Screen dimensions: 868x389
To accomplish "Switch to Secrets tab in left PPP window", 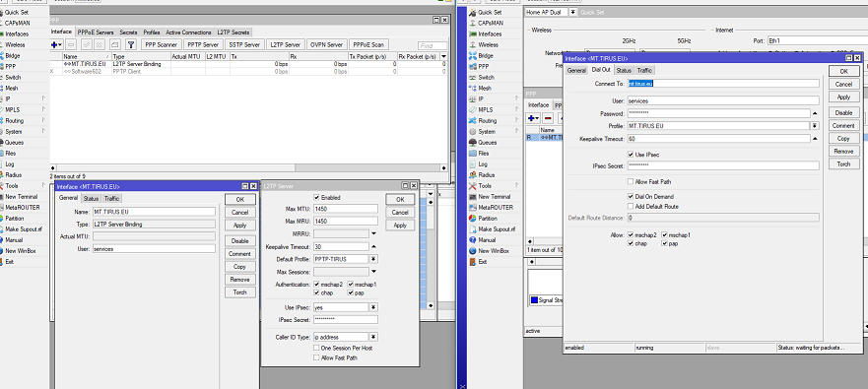I will pyautogui.click(x=128, y=32).
